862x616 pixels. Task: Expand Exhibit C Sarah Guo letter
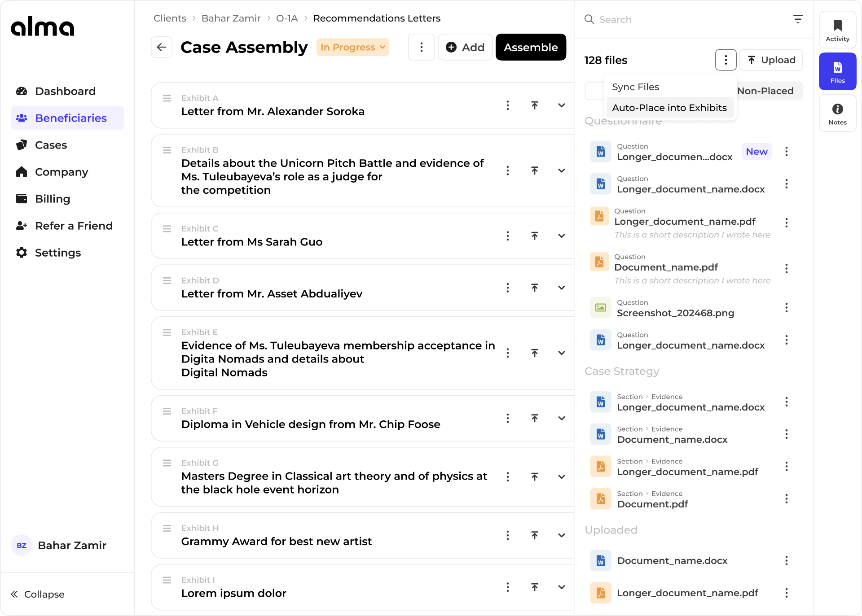[562, 236]
